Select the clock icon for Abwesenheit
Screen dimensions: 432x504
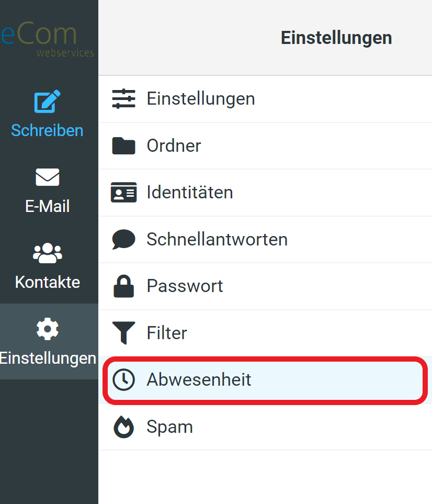pyautogui.click(x=123, y=379)
